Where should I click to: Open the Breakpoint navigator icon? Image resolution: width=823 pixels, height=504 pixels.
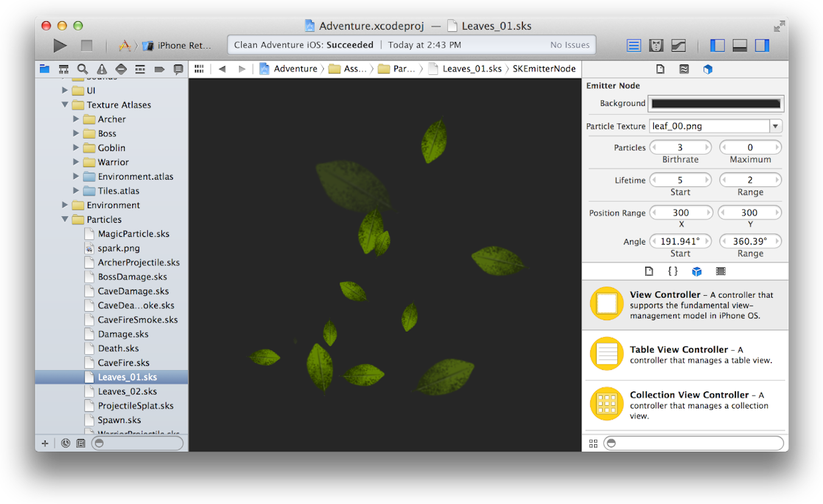(x=159, y=69)
